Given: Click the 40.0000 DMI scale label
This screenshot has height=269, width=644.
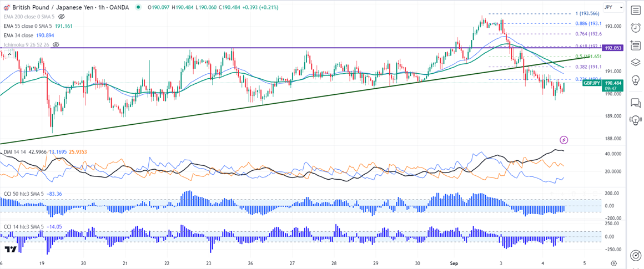Looking at the screenshot, I should [613, 154].
